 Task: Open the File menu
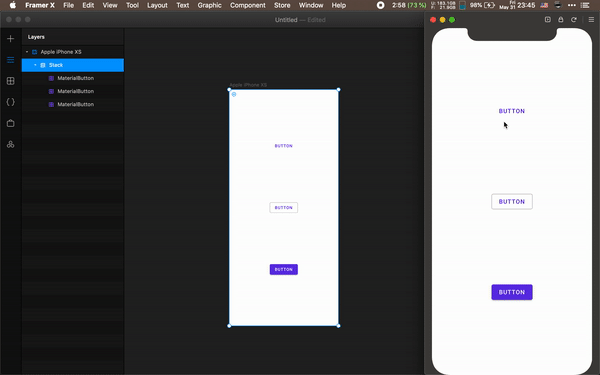[x=68, y=5]
